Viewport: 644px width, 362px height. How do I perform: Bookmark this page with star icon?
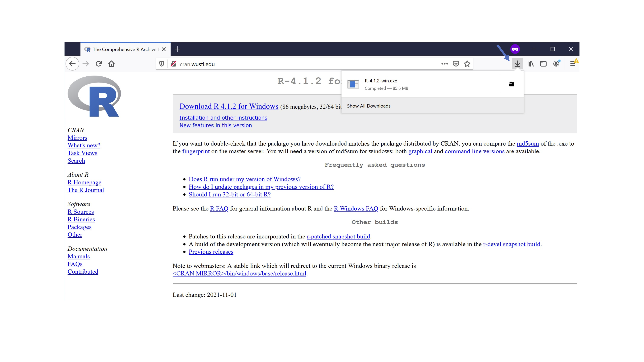pos(467,64)
